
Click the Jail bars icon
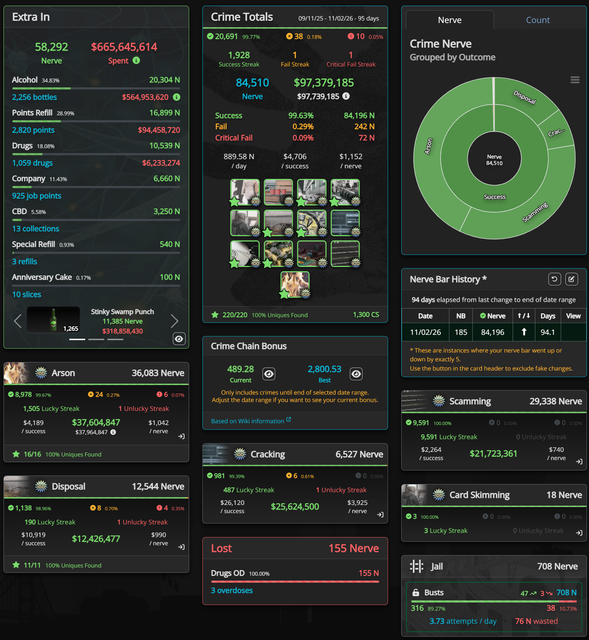[416, 566]
